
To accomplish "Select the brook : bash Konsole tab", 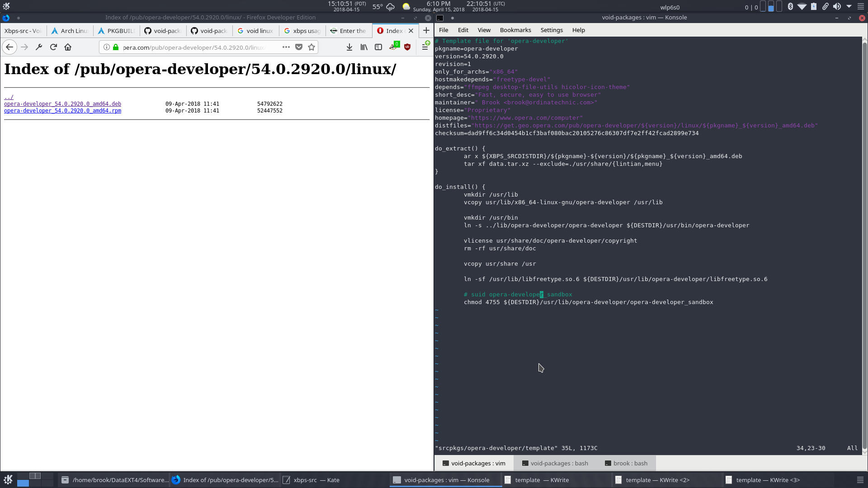I will pos(626,463).
